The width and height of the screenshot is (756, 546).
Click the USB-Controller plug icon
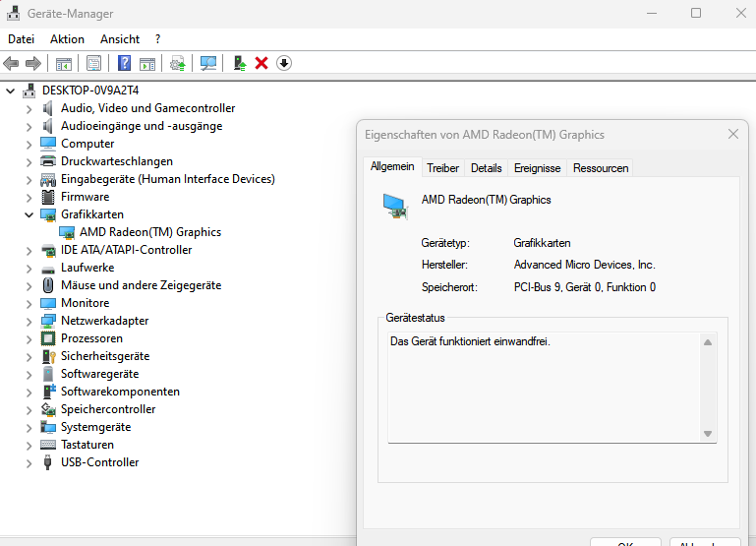(47, 462)
